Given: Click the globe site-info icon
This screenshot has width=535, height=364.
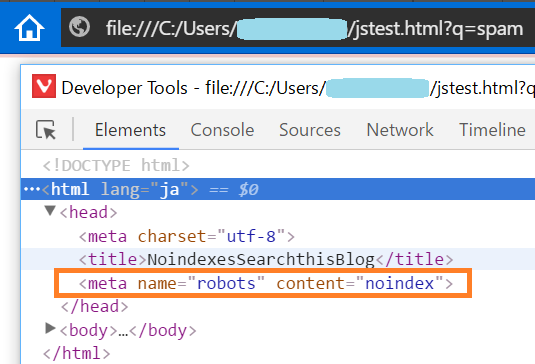Looking at the screenshot, I should click(x=79, y=27).
